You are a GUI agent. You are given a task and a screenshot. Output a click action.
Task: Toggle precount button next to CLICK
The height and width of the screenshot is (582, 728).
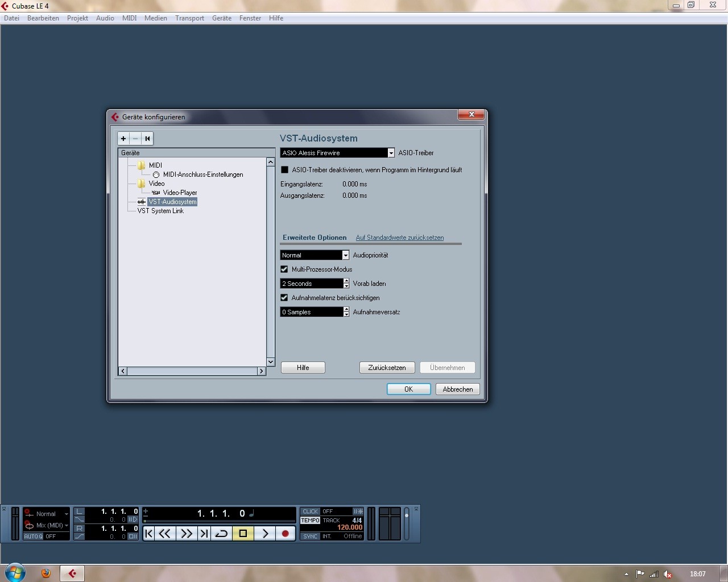pos(358,512)
